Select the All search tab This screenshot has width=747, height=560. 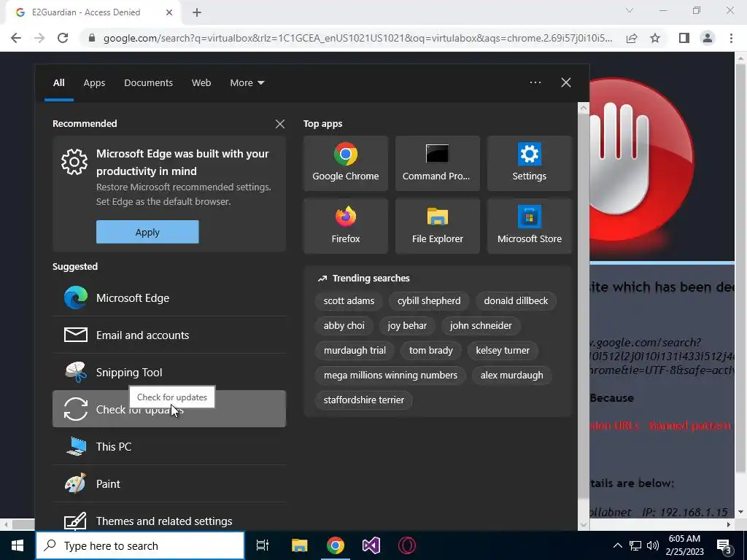coord(58,83)
